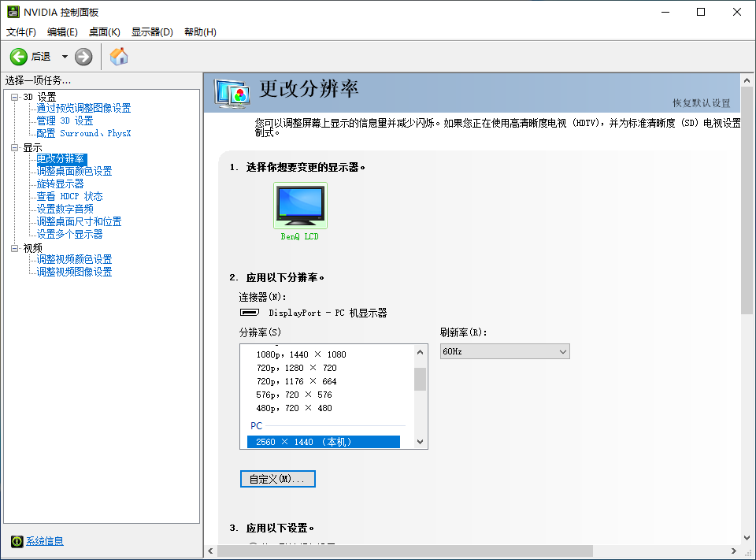756x560 pixels.
Task: Collapse the 3D 设置 tree node
Action: pos(14,97)
